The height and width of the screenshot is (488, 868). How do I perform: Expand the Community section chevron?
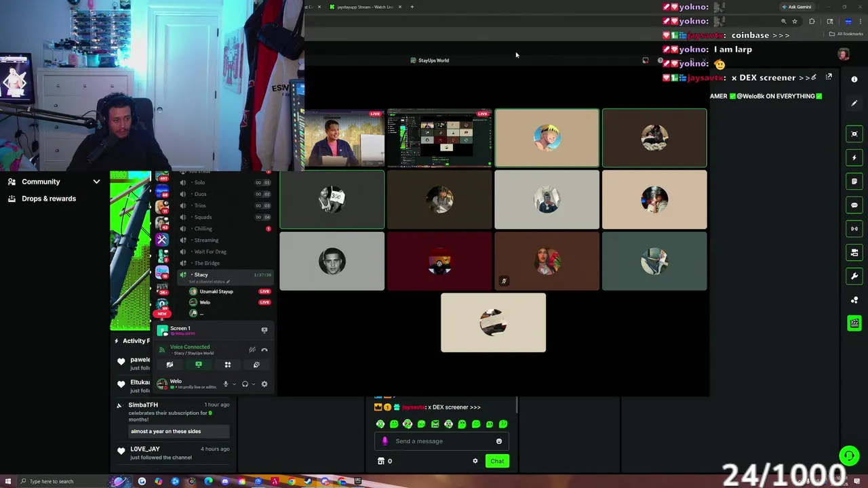pyautogui.click(x=96, y=182)
